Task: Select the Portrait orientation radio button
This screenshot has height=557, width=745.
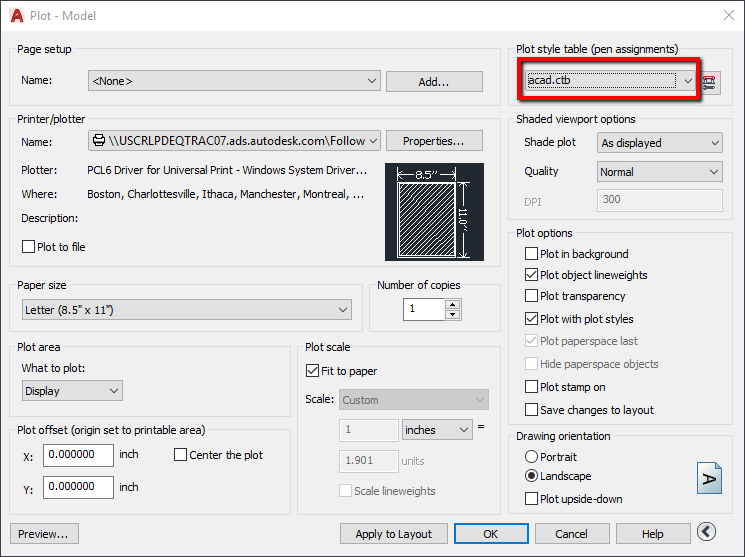Action: click(531, 457)
